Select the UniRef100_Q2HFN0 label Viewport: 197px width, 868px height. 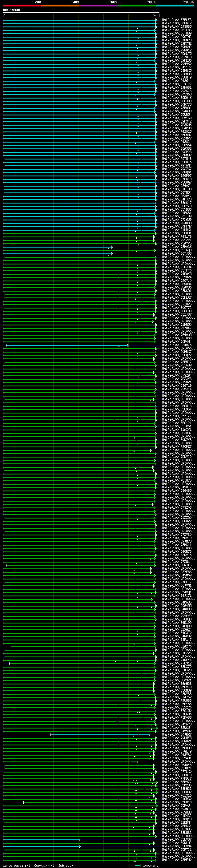176,860
